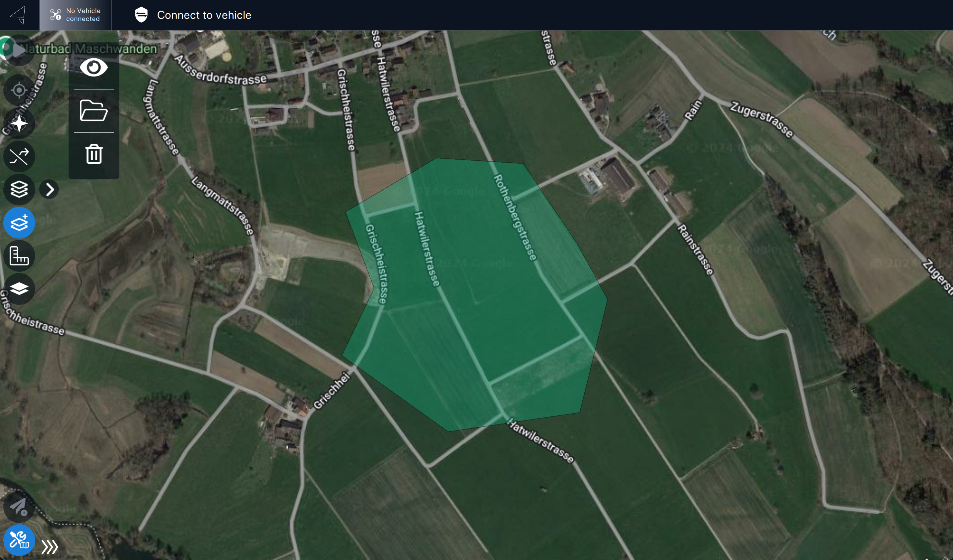This screenshot has height=560, width=953.
Task: Activate the ruler measurement tool
Action: click(x=19, y=256)
